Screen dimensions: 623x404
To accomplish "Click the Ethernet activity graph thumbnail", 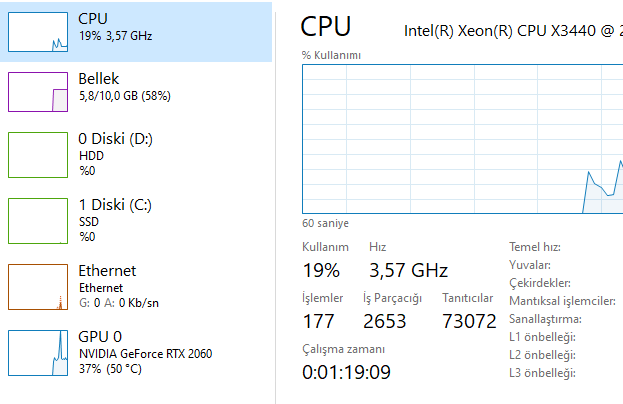I will (37, 286).
